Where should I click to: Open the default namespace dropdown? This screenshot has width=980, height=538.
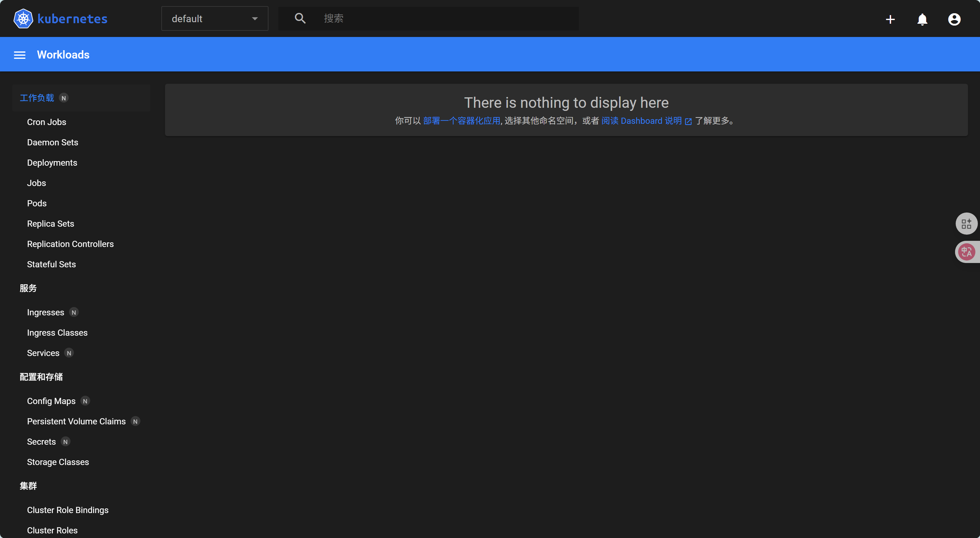coord(215,19)
